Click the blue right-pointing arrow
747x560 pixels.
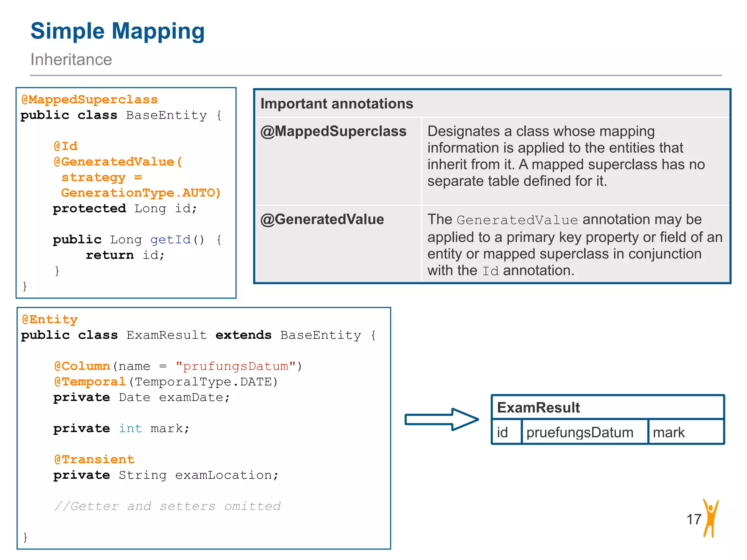tap(441, 419)
